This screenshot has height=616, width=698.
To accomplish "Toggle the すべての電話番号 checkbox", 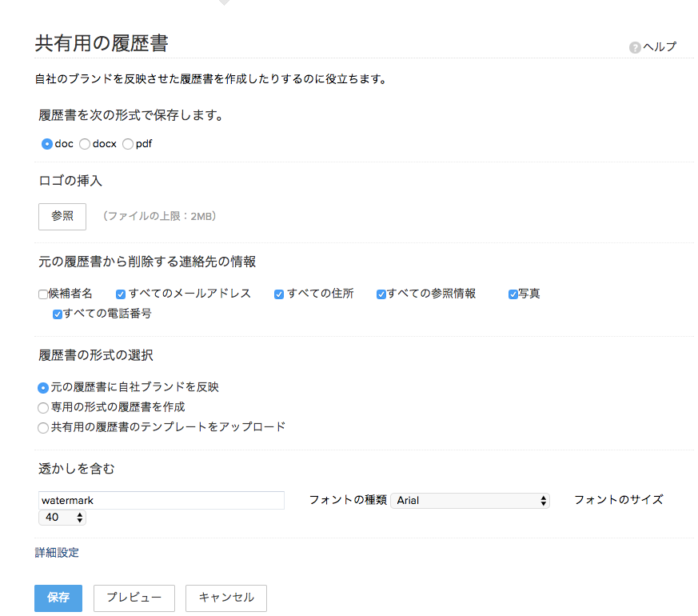I will 58,314.
